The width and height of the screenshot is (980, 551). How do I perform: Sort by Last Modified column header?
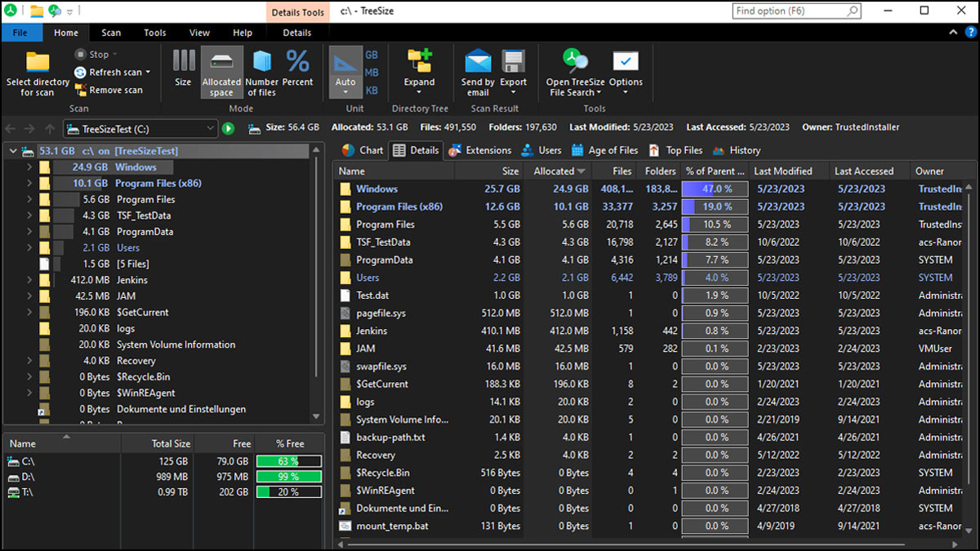tap(789, 171)
